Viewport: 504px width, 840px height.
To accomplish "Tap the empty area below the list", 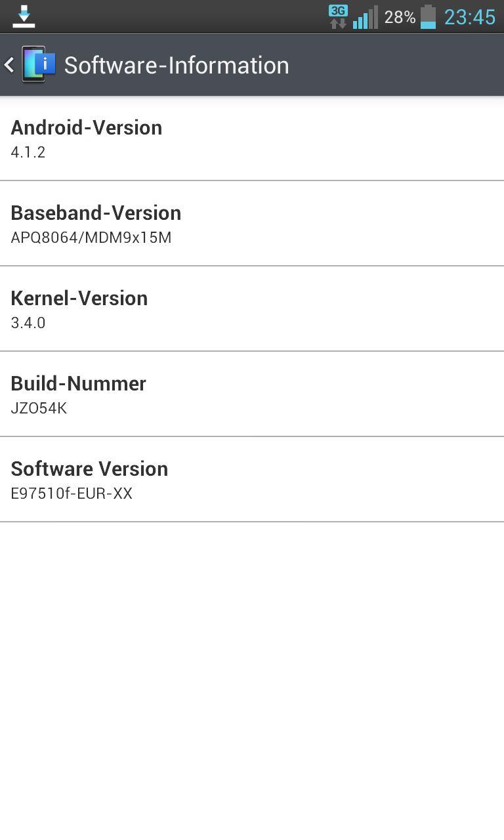I will click(x=252, y=676).
